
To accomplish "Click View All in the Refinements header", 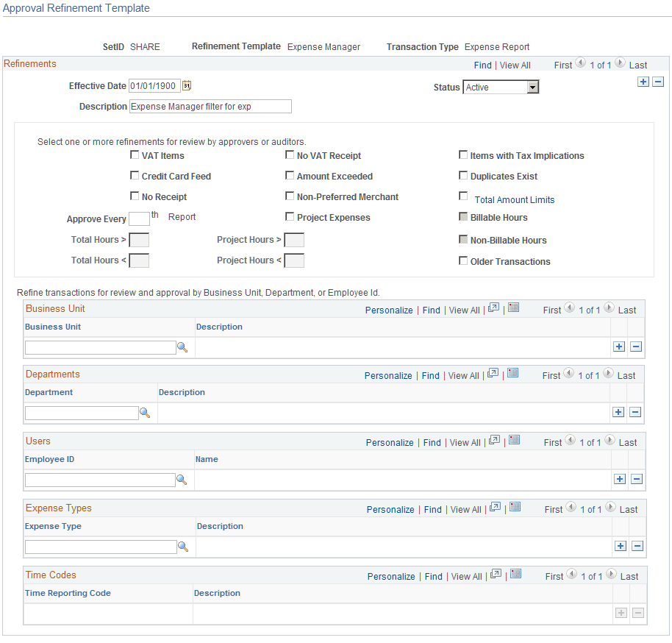I will tap(515, 64).
